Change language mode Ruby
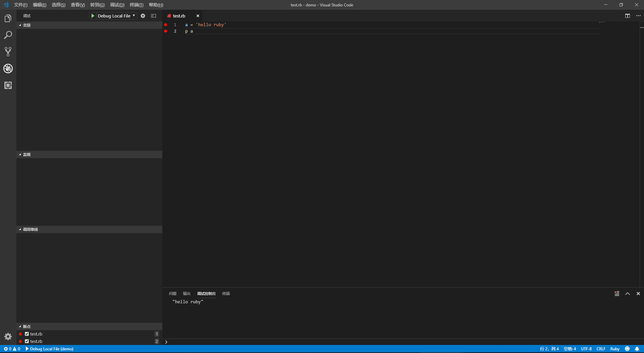 pyautogui.click(x=615, y=349)
